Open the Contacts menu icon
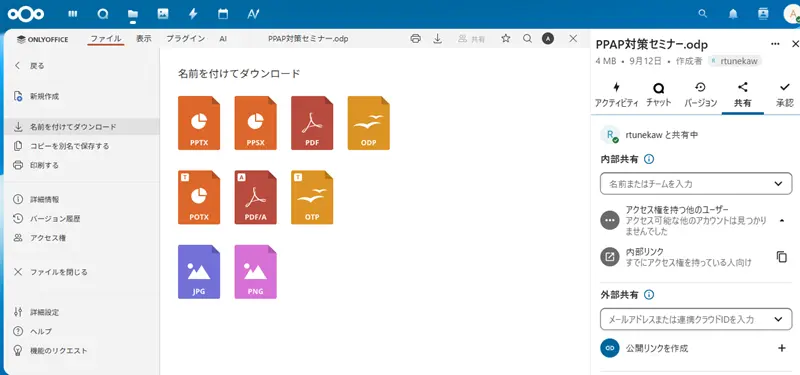 click(x=763, y=14)
